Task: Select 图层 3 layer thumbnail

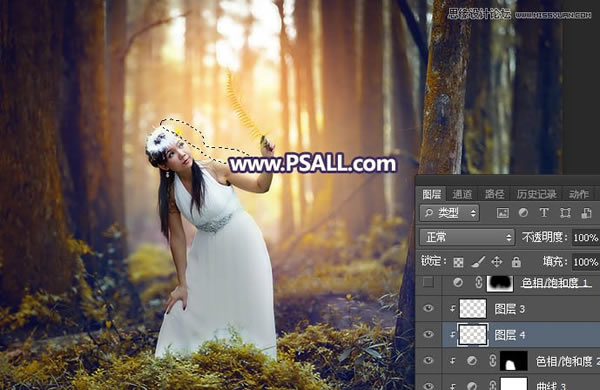Action: 473,308
